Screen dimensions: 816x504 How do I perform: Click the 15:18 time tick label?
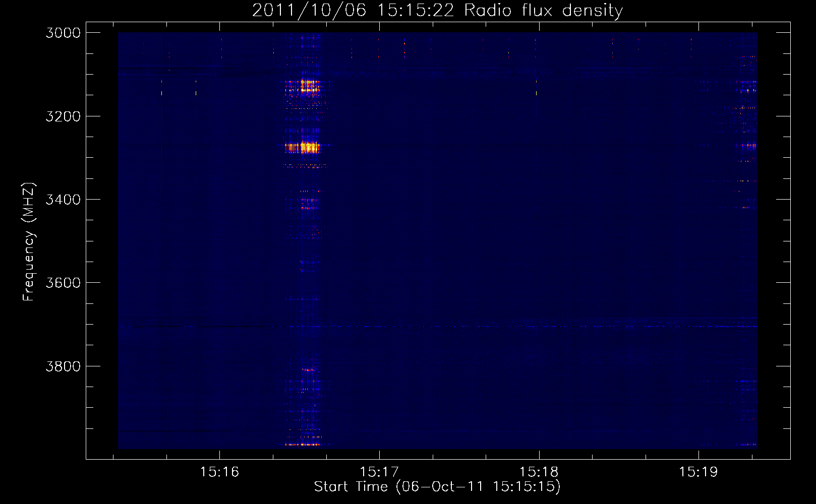(x=539, y=472)
